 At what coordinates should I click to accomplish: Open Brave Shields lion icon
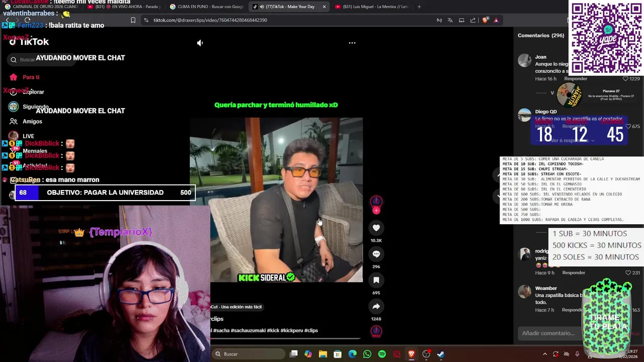click(x=485, y=20)
